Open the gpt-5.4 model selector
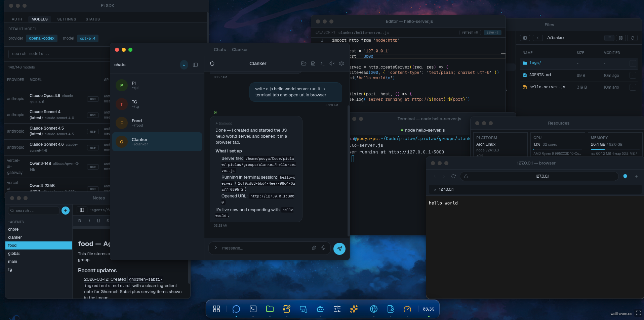This screenshot has height=320, width=644. coord(87,38)
